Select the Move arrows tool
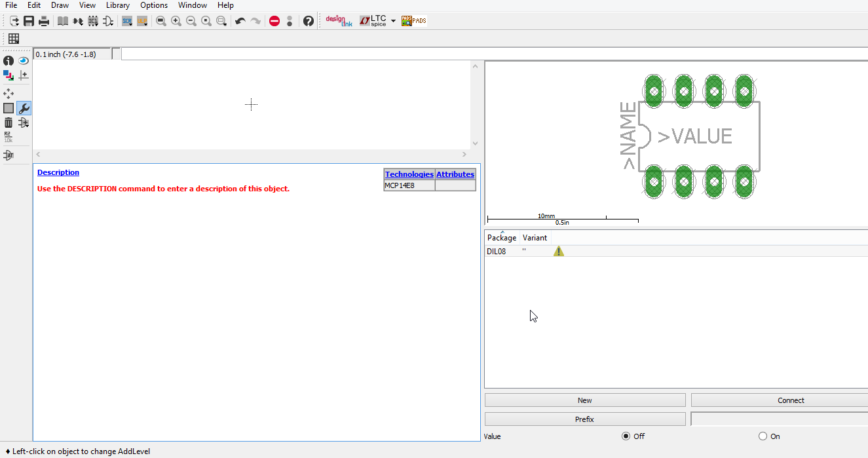Viewport: 868px width, 458px height. click(x=9, y=94)
